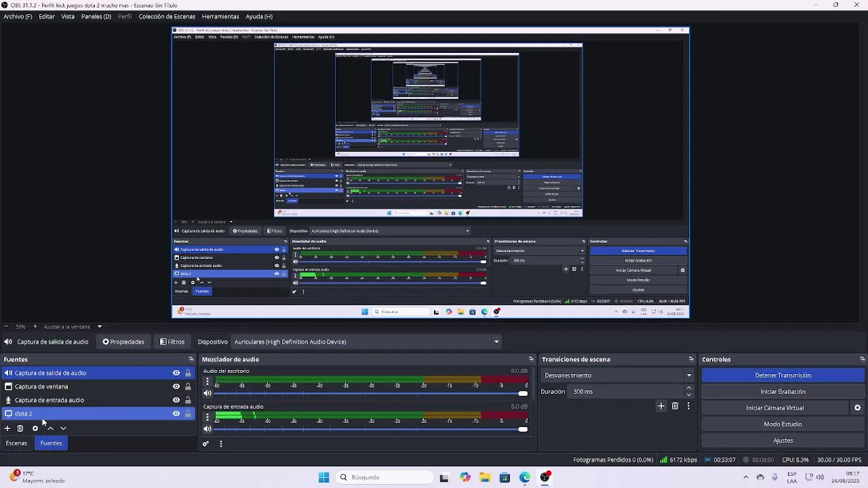
Task: Click OBS Studio icon in taskbar
Action: 545,477
